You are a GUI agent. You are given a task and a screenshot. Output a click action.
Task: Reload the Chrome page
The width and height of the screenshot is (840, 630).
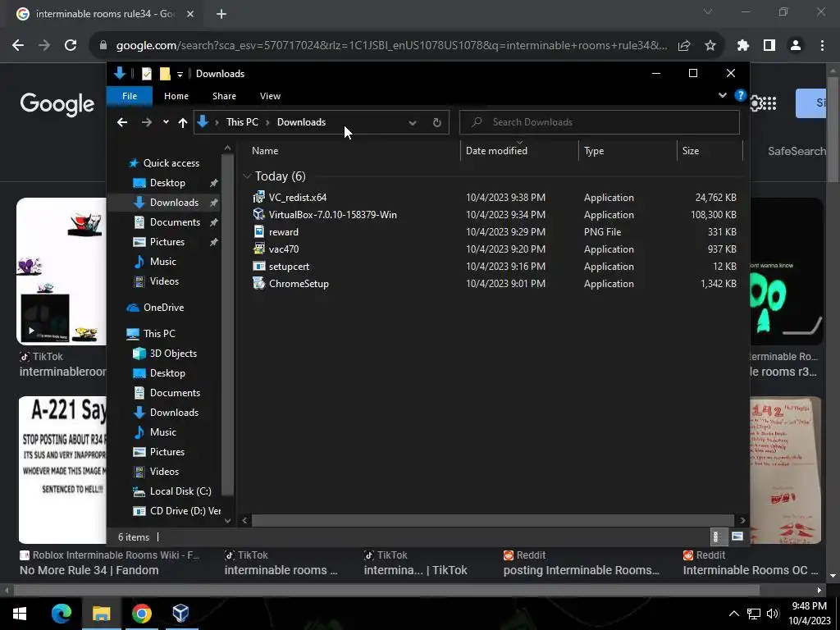71,46
